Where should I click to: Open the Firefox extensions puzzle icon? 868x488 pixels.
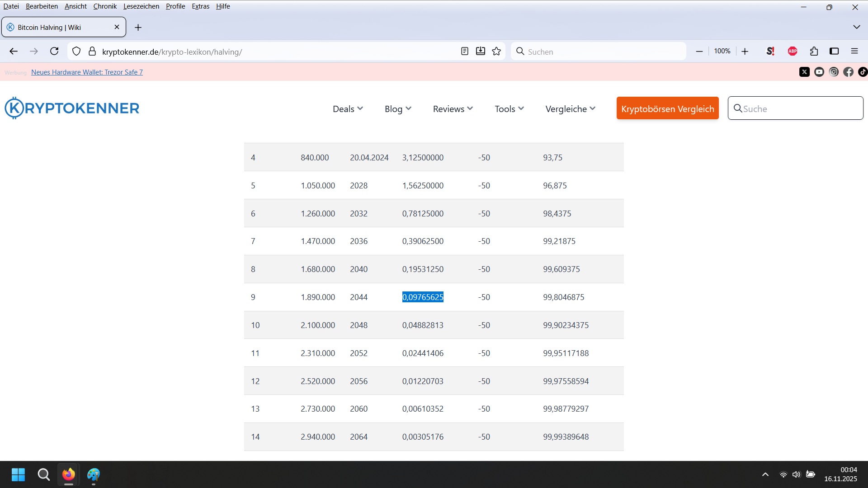point(814,52)
